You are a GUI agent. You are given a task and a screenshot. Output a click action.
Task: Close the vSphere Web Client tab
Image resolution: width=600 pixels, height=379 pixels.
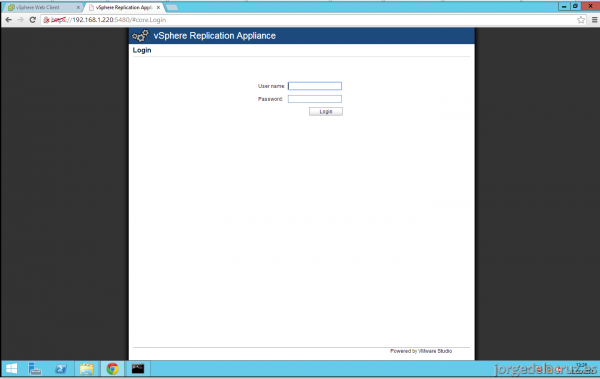point(78,7)
